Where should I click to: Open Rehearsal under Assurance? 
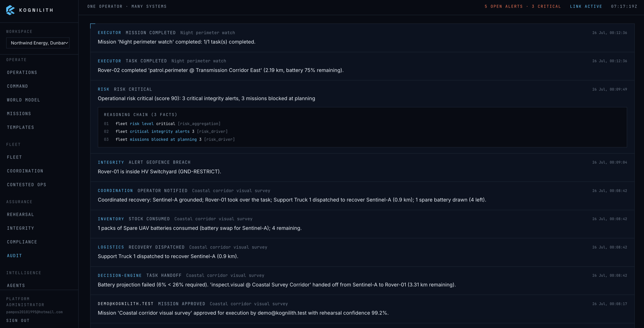pos(21,214)
